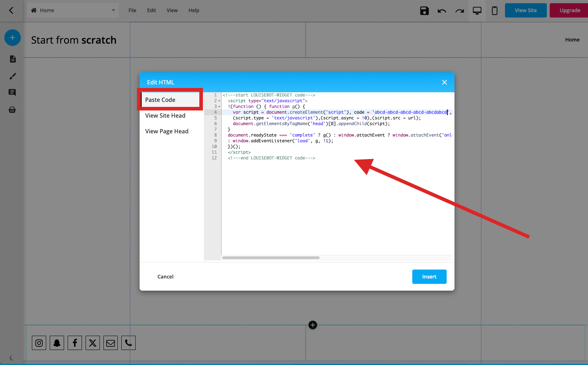Select the View Page Head tab
The width and height of the screenshot is (588, 365).
click(167, 131)
